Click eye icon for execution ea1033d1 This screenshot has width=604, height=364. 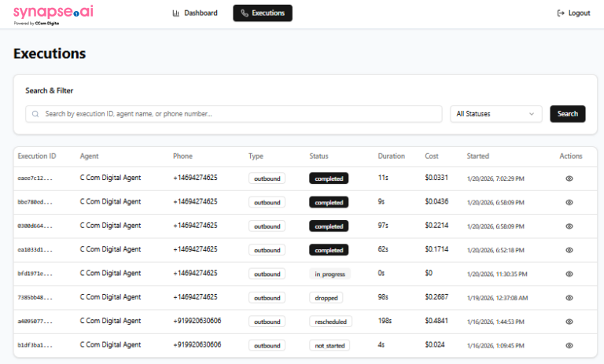pos(569,250)
